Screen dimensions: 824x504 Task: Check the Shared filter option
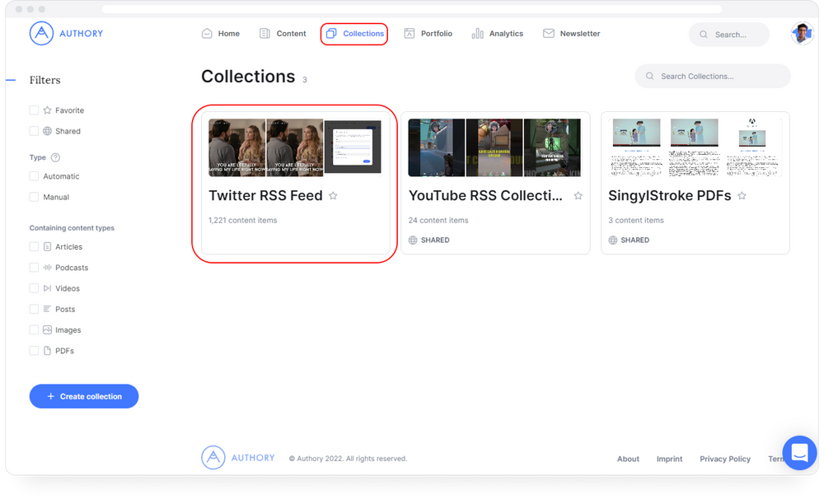[x=34, y=130]
